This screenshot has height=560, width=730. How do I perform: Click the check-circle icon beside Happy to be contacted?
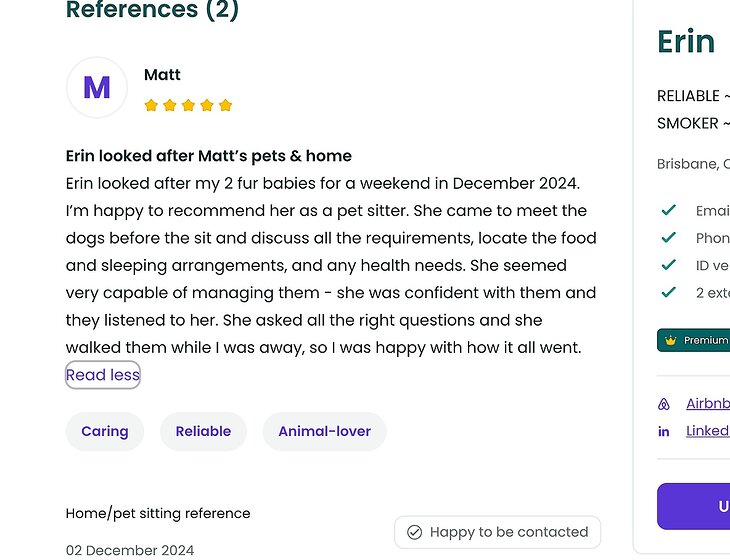[x=414, y=532]
